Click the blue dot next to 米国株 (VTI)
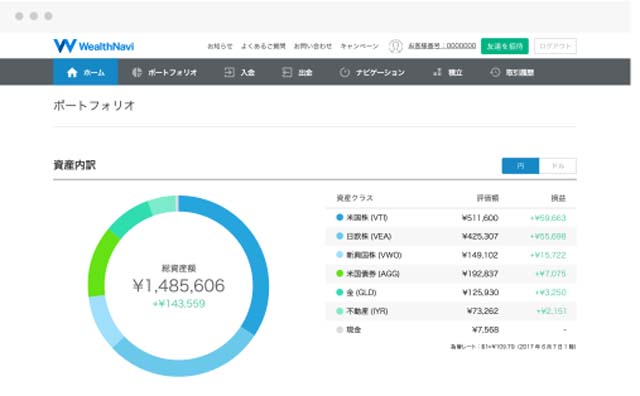The image size is (640, 396). point(340,217)
